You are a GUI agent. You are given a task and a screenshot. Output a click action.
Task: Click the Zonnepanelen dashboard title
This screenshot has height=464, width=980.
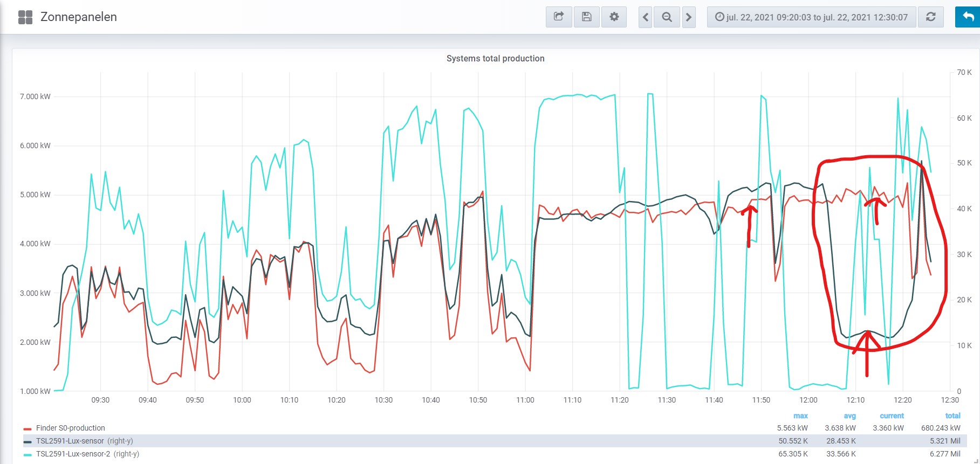(x=79, y=17)
